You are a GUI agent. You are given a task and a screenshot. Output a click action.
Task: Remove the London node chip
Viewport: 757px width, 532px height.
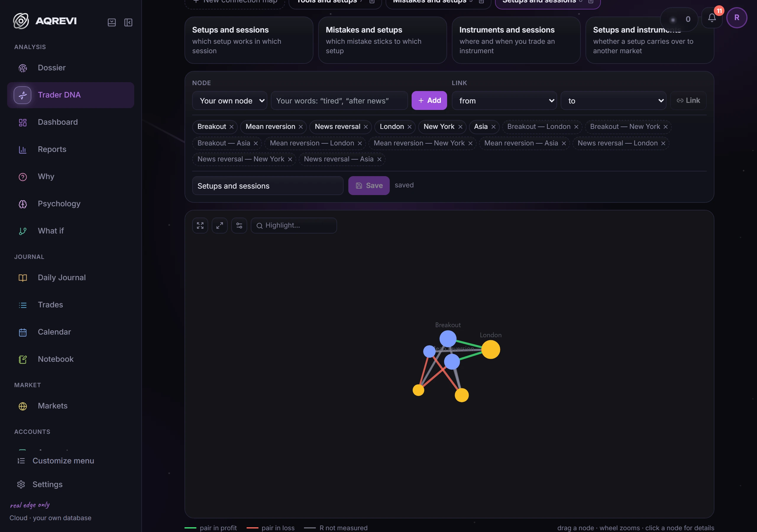click(x=410, y=127)
